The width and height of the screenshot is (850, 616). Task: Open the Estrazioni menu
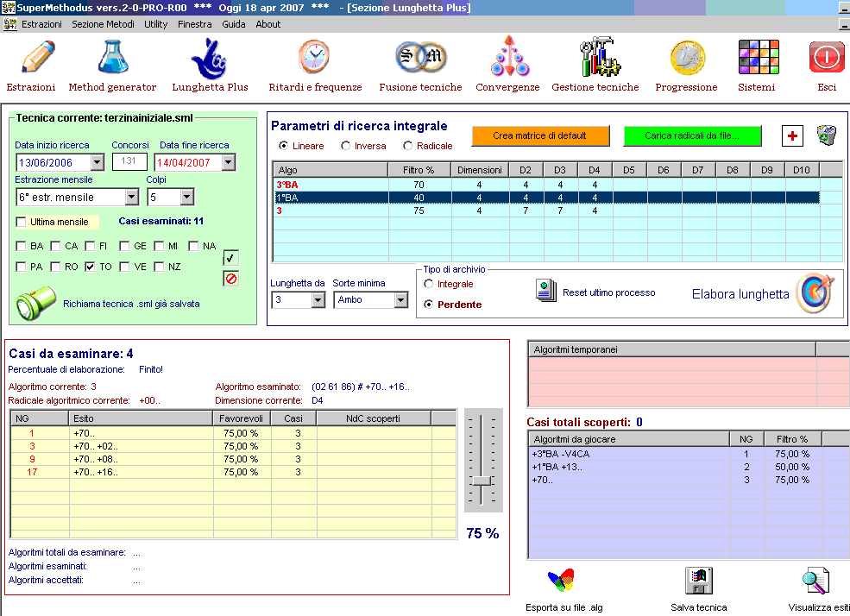tap(41, 24)
